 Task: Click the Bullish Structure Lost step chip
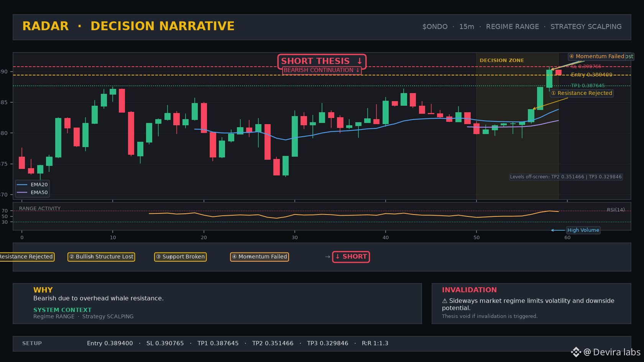coord(101,257)
